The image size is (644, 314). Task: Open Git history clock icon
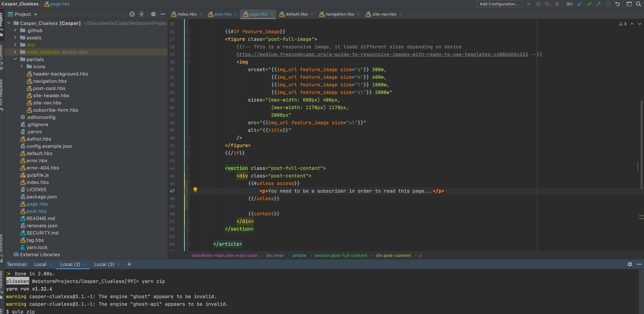pyautogui.click(x=608, y=4)
